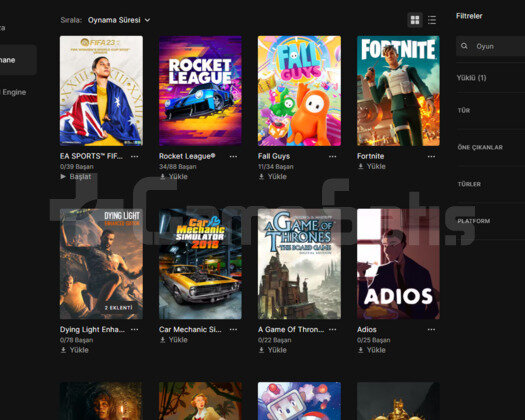
Task: Open the Dying Light cover thumbnail
Action: [101, 264]
